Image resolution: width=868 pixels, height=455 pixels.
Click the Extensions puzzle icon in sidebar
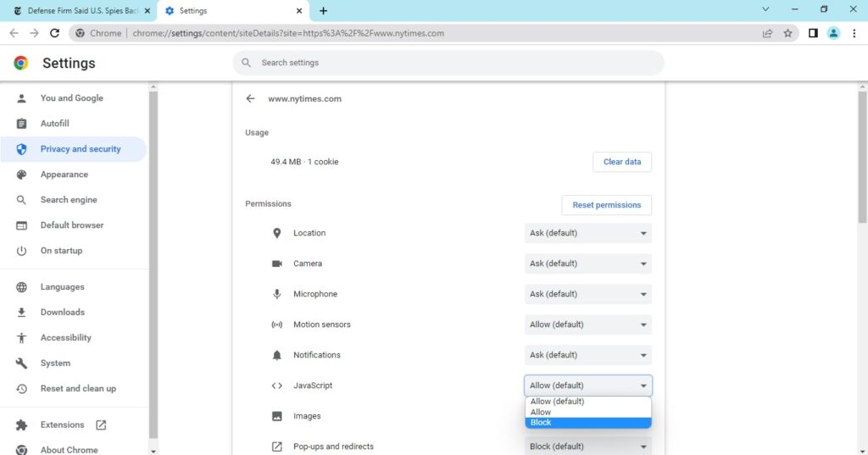coord(21,424)
